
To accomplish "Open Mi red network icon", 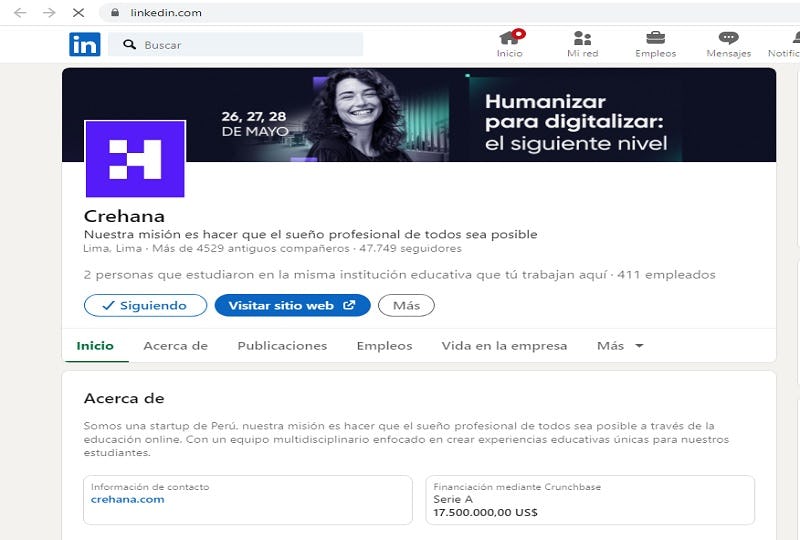I will (x=582, y=39).
